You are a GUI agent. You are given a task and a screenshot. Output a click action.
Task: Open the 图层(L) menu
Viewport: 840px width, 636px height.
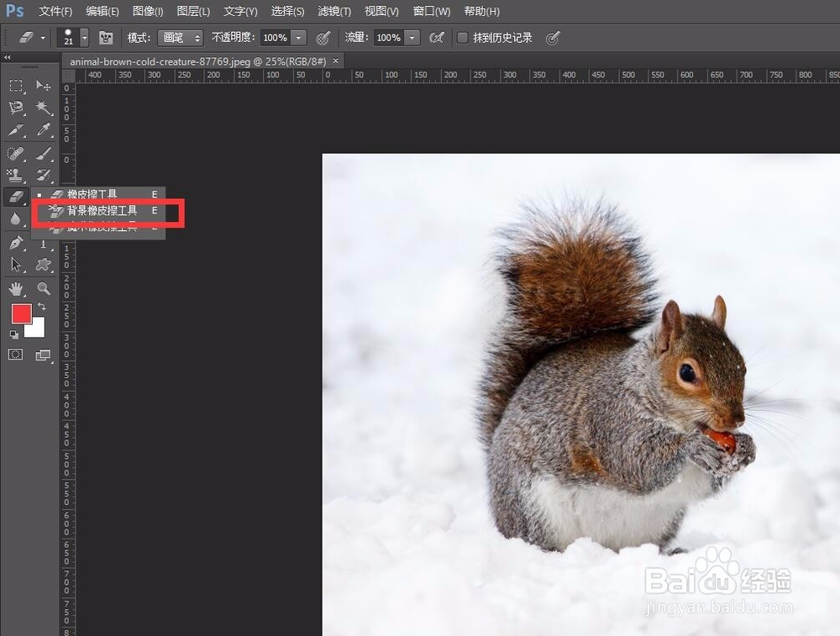coord(193,11)
